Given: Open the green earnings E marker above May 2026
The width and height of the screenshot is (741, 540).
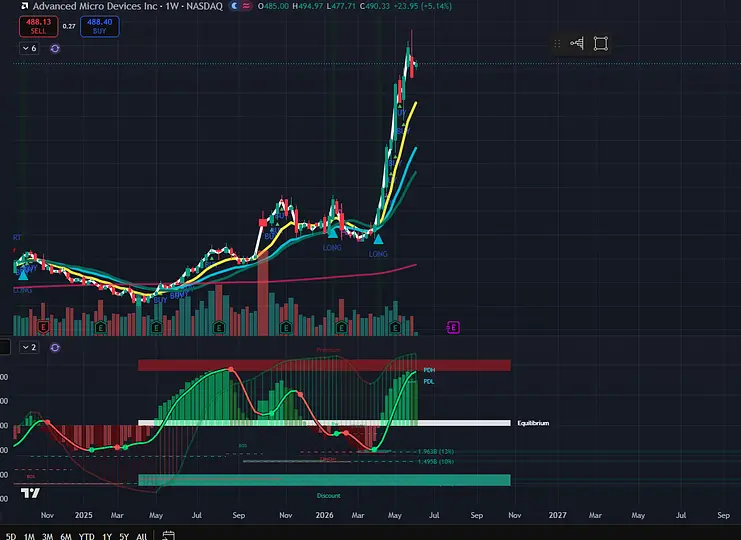Looking at the screenshot, I should pos(395,326).
